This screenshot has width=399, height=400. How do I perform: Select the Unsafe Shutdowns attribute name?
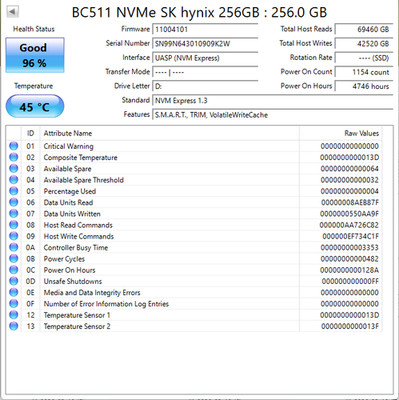pyautogui.click(x=73, y=281)
